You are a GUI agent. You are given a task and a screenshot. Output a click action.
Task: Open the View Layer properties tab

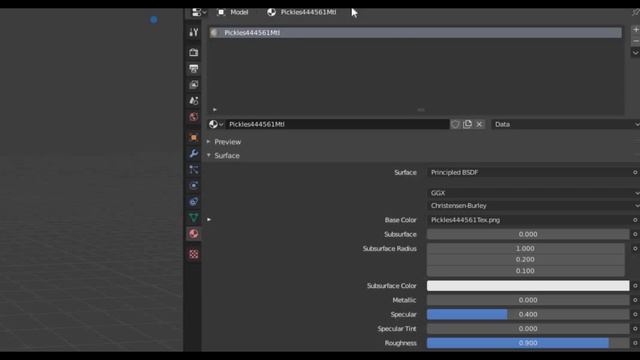point(193,84)
